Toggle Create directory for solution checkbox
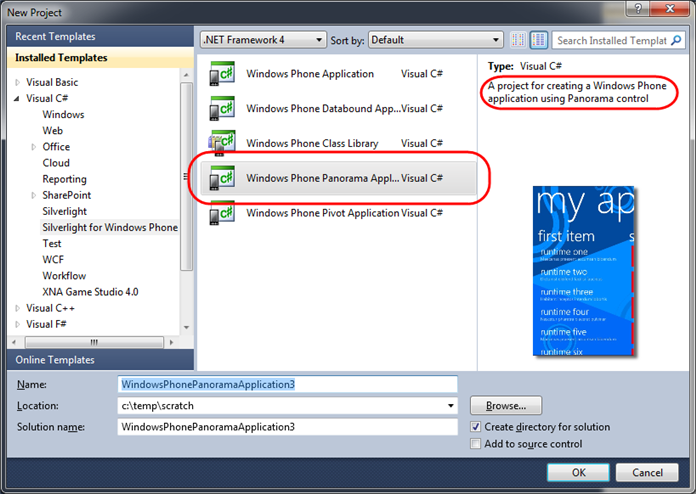Image resolution: width=696 pixels, height=494 pixels. point(475,427)
